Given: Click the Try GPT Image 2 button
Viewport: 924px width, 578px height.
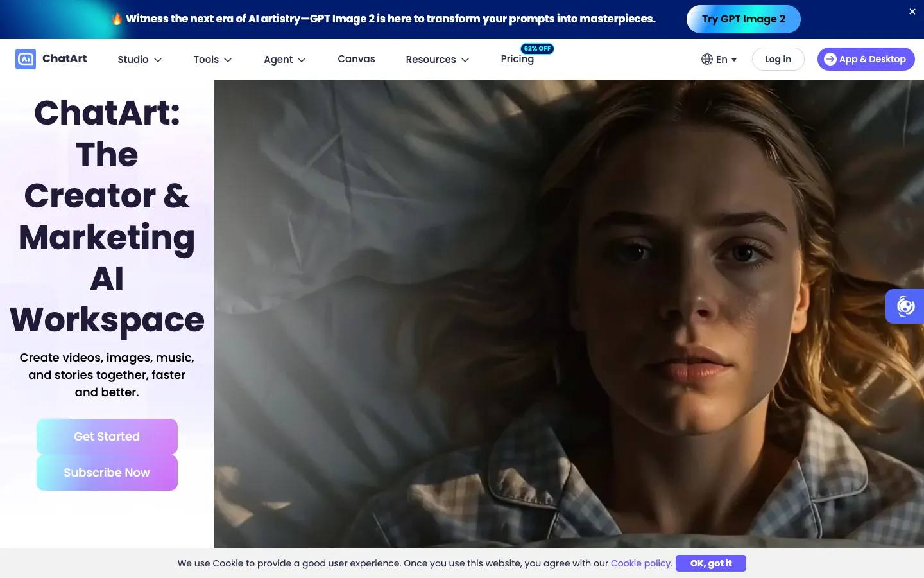Looking at the screenshot, I should pyautogui.click(x=744, y=19).
